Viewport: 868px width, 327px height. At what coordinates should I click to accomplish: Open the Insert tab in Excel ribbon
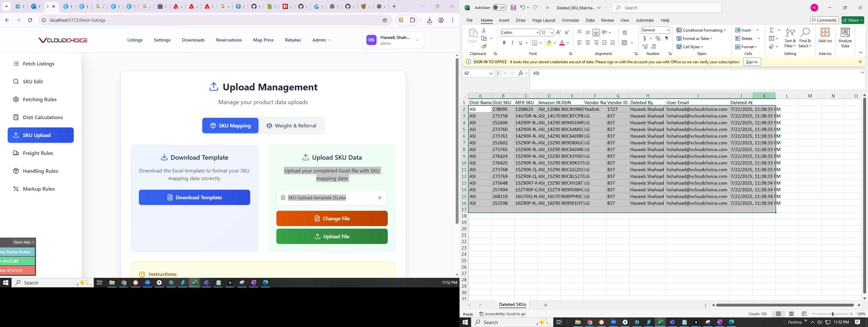[x=504, y=20]
